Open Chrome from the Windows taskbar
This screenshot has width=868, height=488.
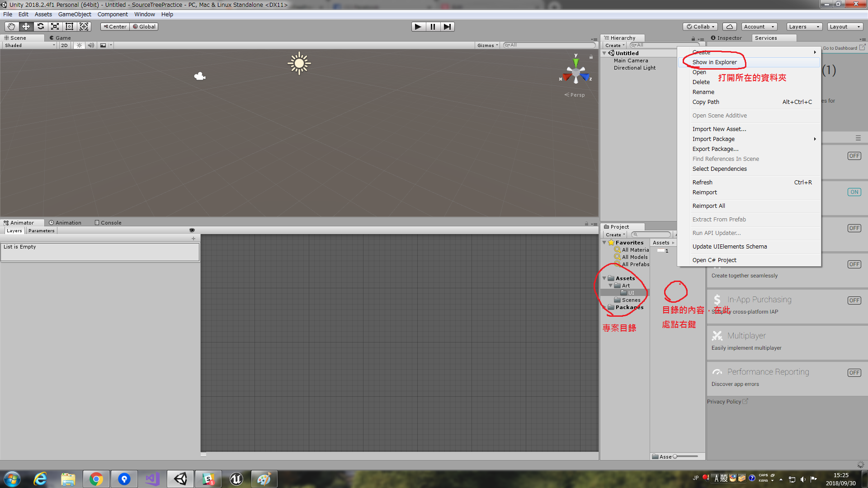[96, 479]
